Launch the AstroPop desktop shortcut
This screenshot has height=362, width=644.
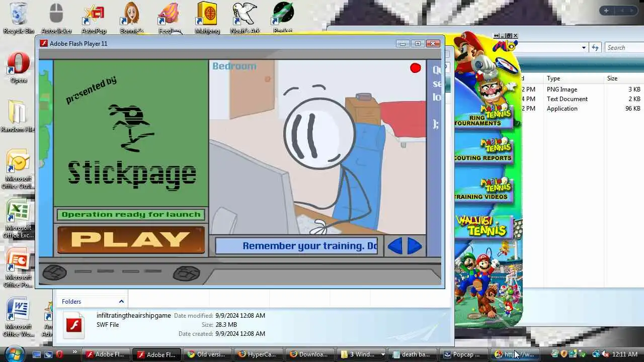[x=94, y=17]
